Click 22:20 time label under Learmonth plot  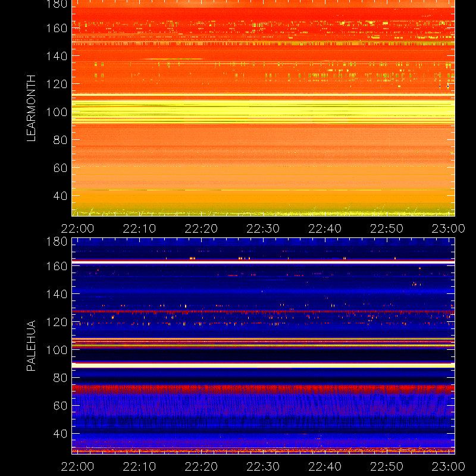201,228
